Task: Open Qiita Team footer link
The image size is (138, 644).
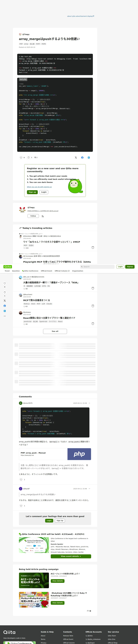Action: click(112, 636)
